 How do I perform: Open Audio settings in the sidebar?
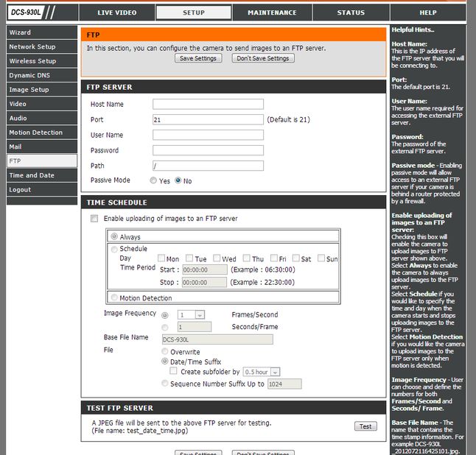click(42, 118)
